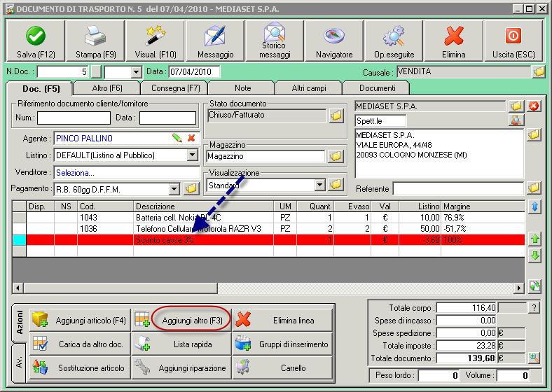Image resolution: width=552 pixels, height=392 pixels.
Task: Open folder icon beside Stato documento
Action: [x=336, y=115]
